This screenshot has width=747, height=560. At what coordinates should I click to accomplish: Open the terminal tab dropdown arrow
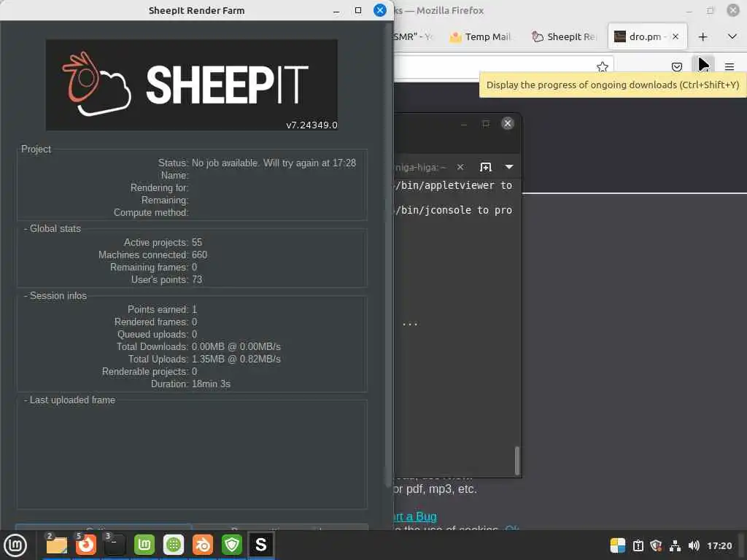pyautogui.click(x=508, y=167)
